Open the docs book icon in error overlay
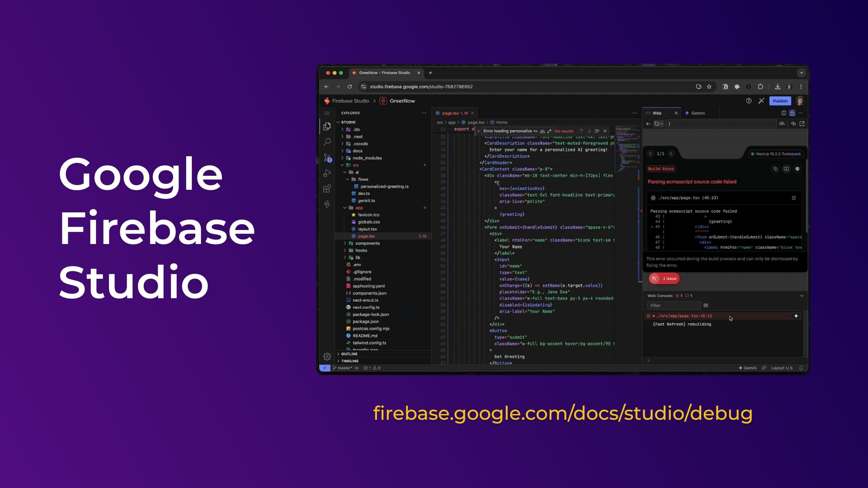 point(786,169)
